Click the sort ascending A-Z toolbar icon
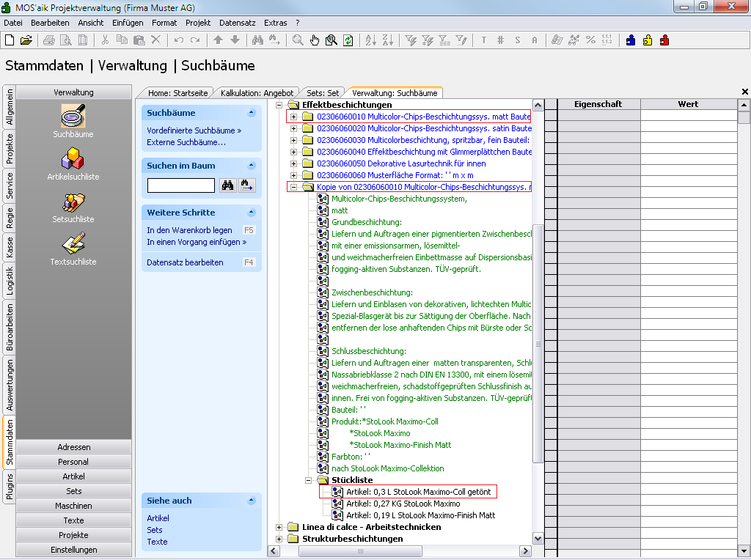 pos(370,40)
